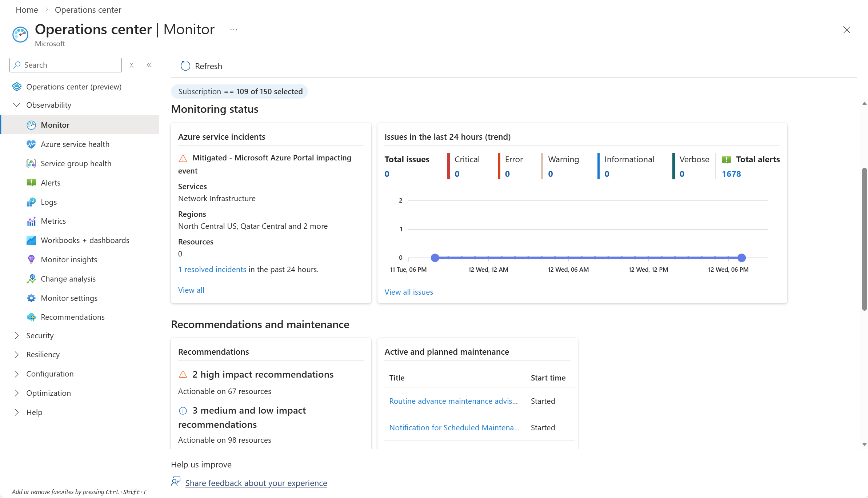Expand the Optimization section
The width and height of the screenshot is (868, 498).
click(17, 393)
